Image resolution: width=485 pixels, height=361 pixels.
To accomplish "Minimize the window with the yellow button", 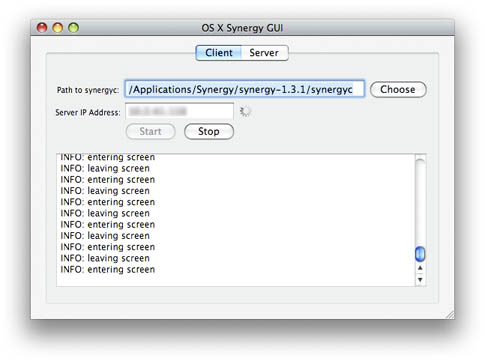I will (x=58, y=28).
